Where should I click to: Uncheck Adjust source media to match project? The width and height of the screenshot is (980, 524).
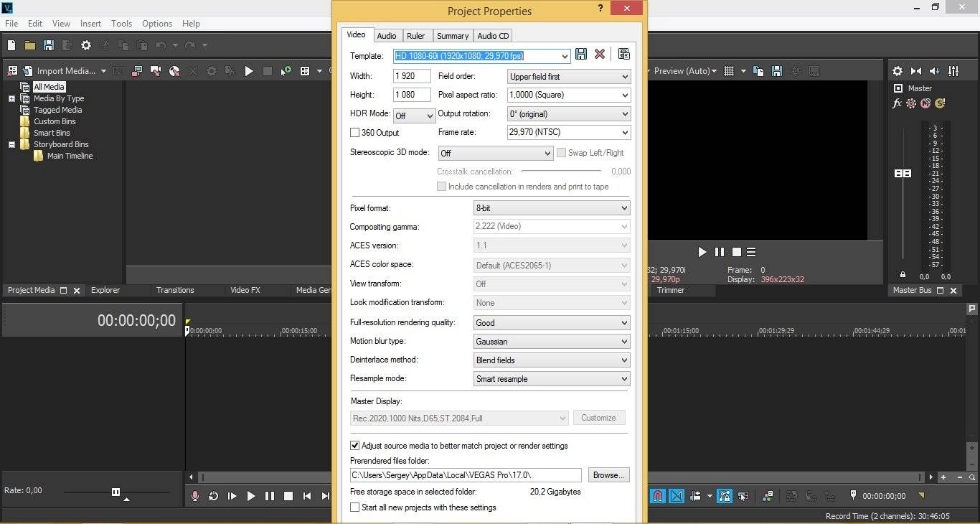point(354,446)
